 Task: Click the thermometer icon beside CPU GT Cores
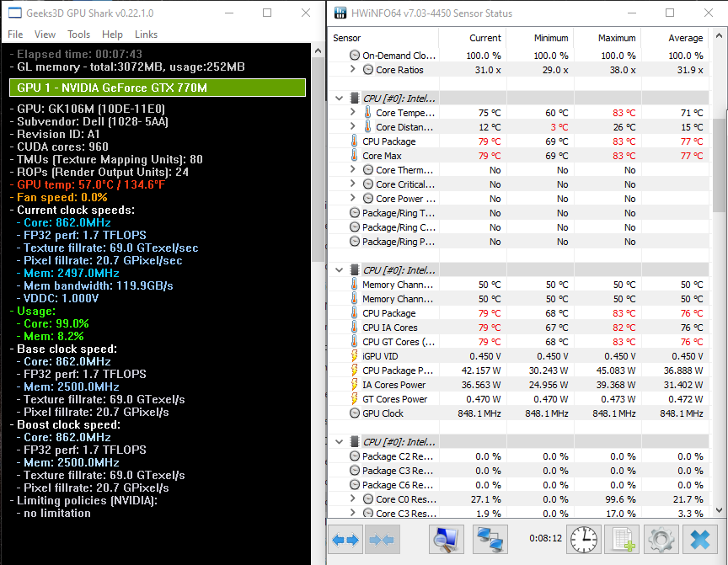pyautogui.click(x=354, y=341)
